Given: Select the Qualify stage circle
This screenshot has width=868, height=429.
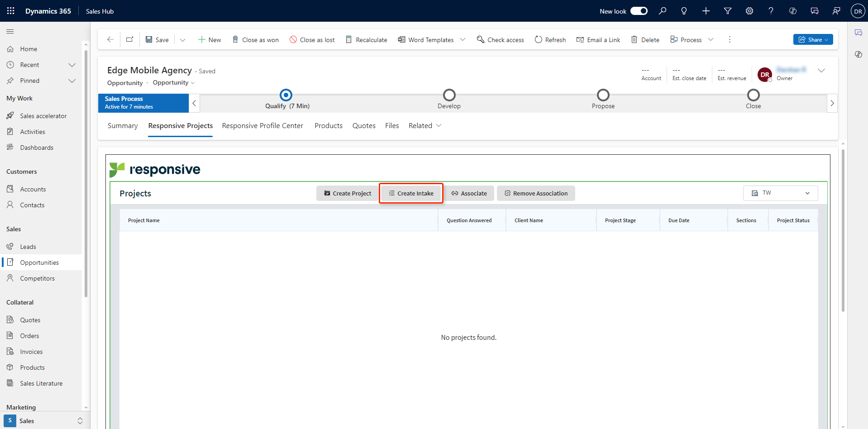Looking at the screenshot, I should coord(286,95).
